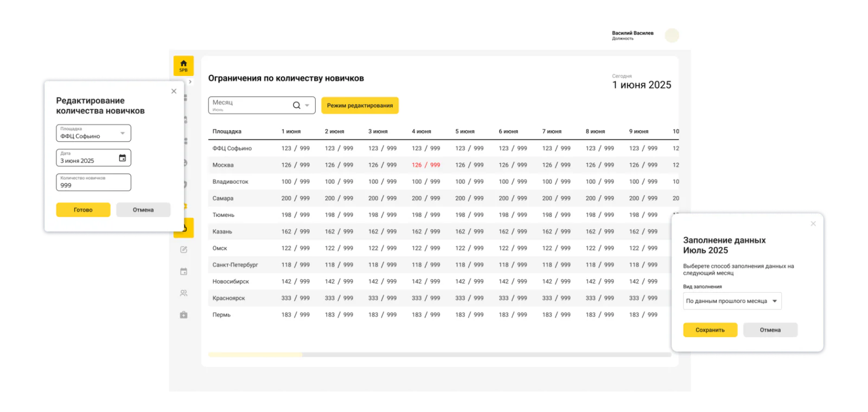Click the 5 июня column header

[465, 131]
